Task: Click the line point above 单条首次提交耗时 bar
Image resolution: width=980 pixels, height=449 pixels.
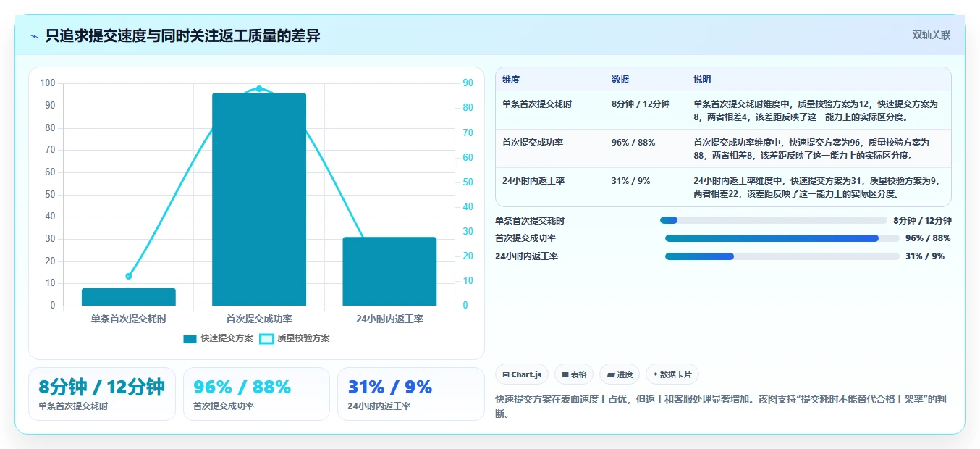Action: (129, 276)
